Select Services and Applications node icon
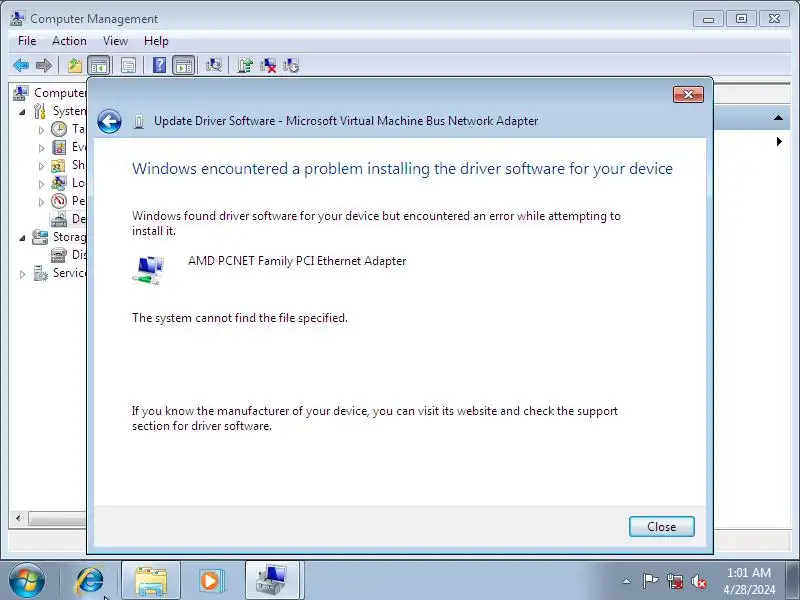Screen dimensions: 800x600 (x=40, y=273)
